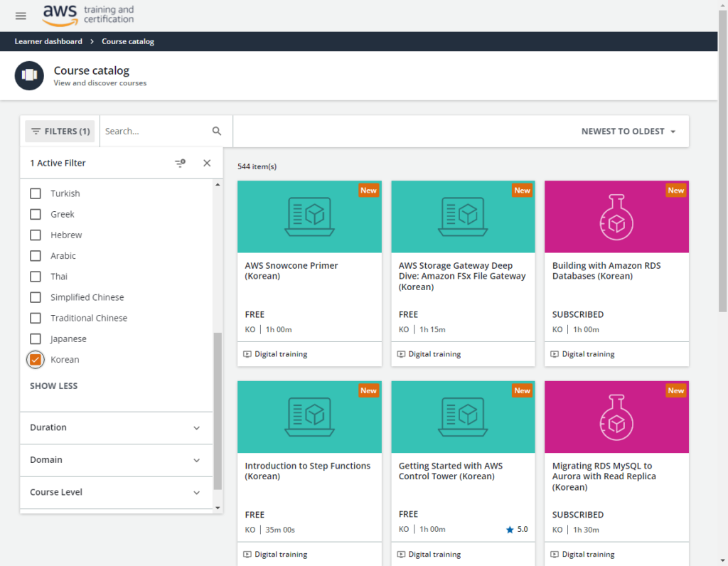Click the search magnifier icon
The height and width of the screenshot is (566, 728).
click(217, 131)
